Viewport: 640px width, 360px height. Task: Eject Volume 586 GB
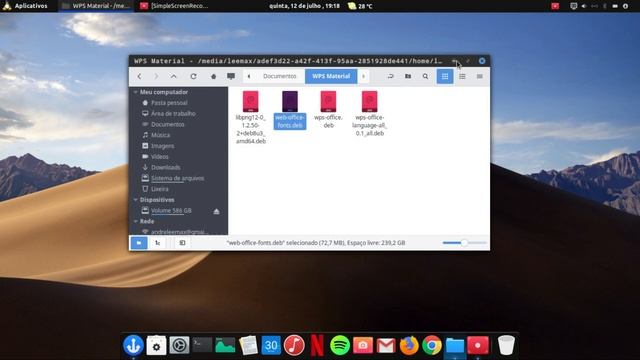pyautogui.click(x=216, y=211)
